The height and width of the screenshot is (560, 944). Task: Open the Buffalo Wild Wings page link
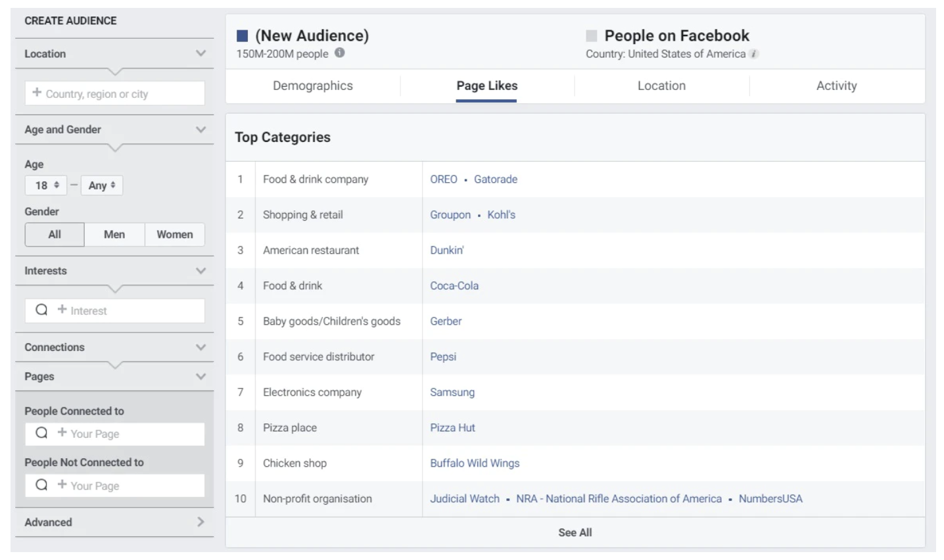(475, 463)
